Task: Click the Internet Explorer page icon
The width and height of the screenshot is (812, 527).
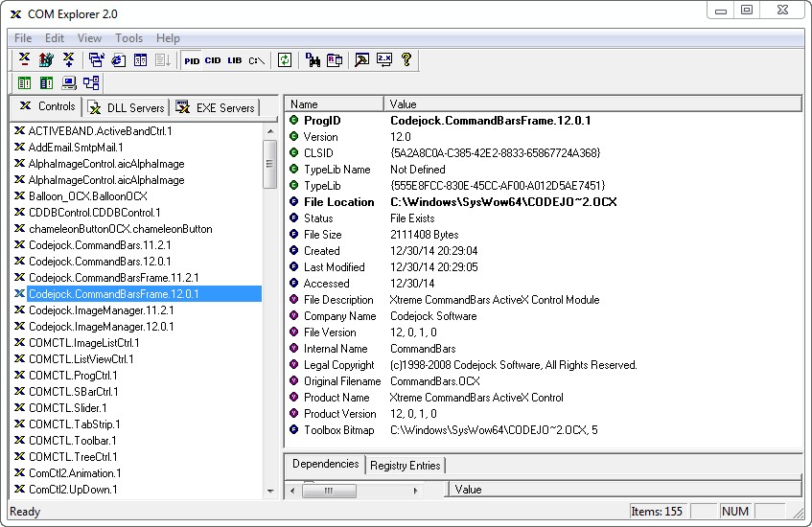Action: click(x=119, y=60)
